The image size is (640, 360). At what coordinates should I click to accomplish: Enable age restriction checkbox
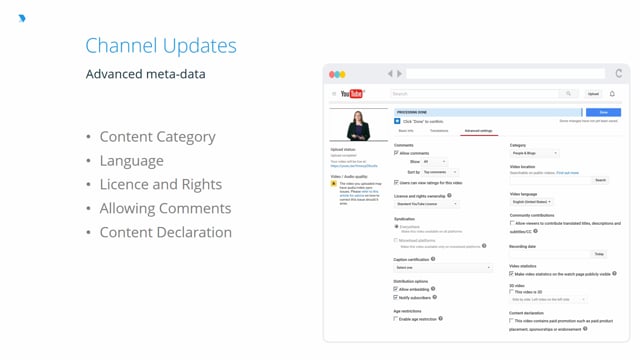click(396, 318)
